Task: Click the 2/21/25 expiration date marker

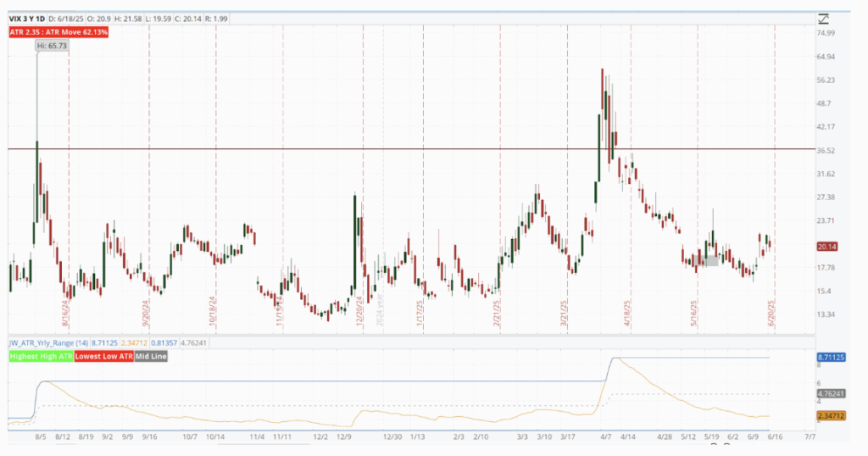Action: pos(497,314)
